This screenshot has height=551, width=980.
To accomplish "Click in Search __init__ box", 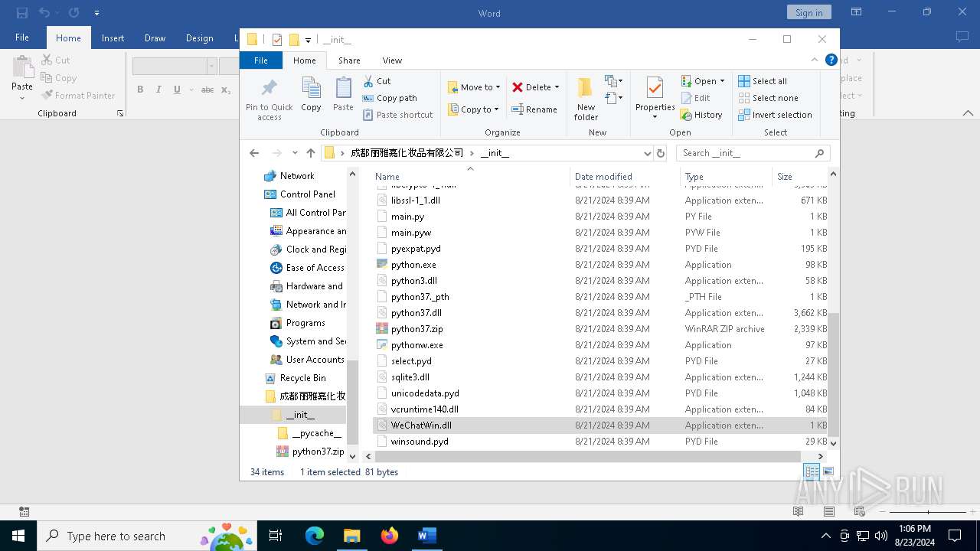I will (753, 153).
